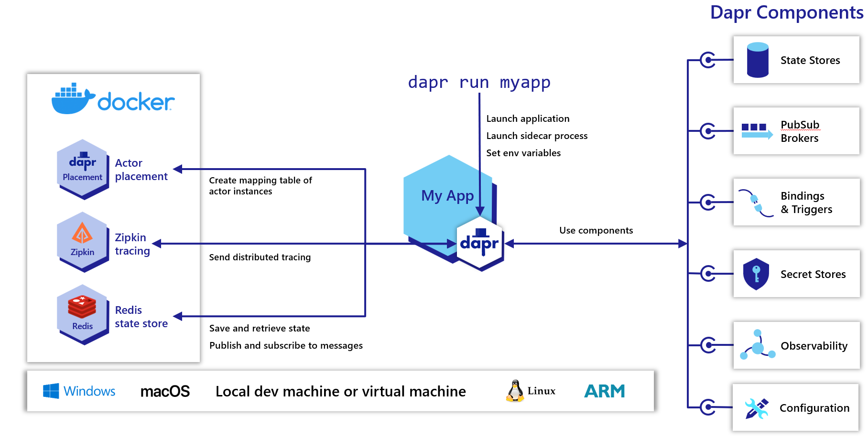868x438 pixels.
Task: Click the PubSub Brokers queue icon
Action: [x=757, y=131]
